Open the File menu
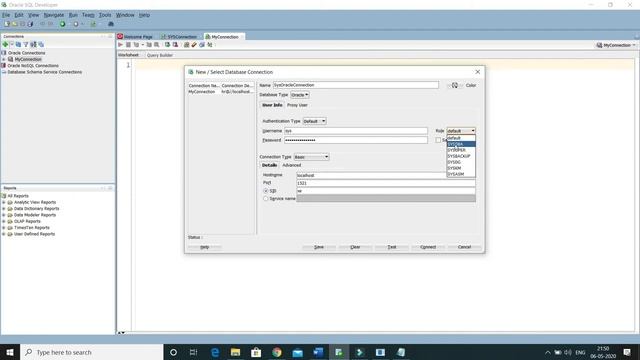Viewport: 640px width, 360px height. tap(6, 15)
